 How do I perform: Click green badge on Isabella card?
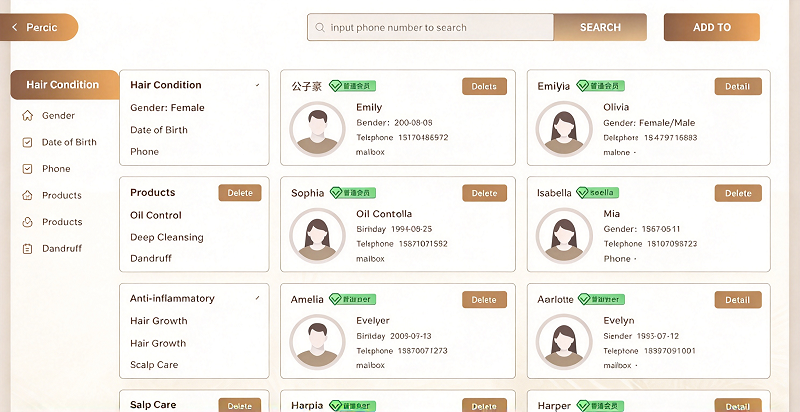coord(597,193)
